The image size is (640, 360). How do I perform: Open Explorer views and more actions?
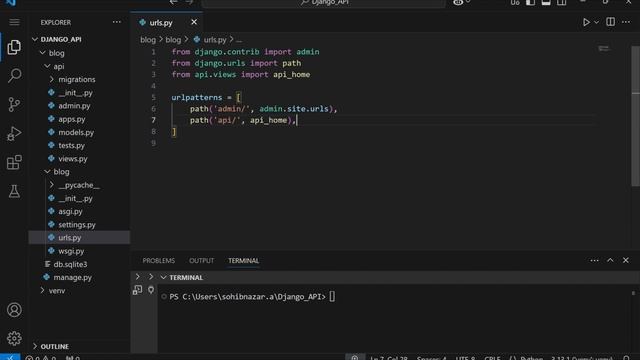tap(117, 22)
